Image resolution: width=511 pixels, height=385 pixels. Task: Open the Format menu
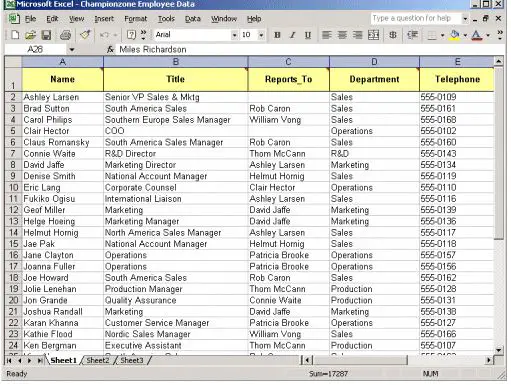(135, 19)
